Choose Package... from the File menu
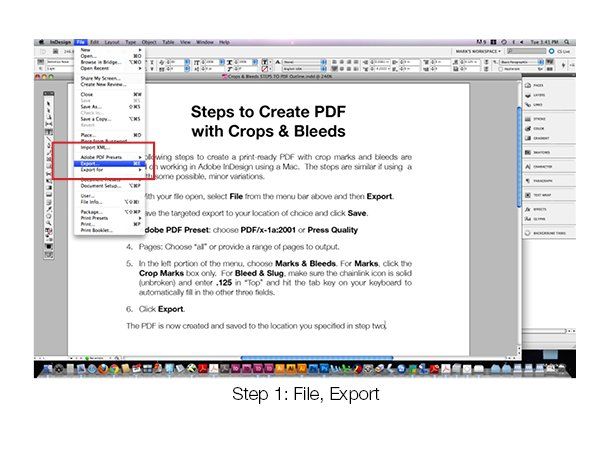Screen dimensions: 612x468 (110, 212)
